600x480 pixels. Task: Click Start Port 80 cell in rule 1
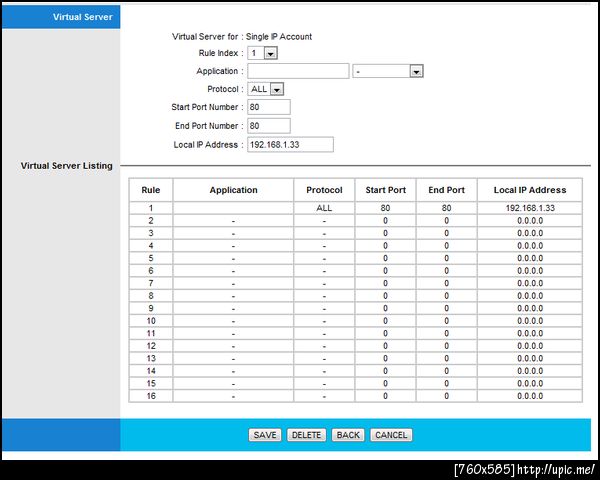click(x=385, y=208)
